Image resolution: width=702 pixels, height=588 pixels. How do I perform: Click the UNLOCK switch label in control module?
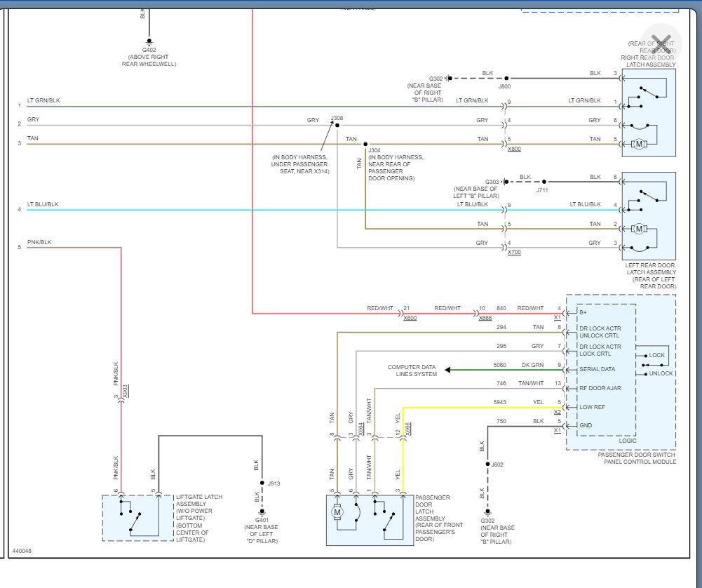[x=660, y=373]
